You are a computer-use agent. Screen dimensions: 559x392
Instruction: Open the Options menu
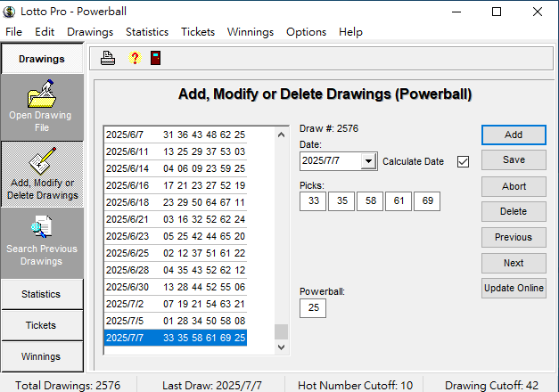pos(306,32)
